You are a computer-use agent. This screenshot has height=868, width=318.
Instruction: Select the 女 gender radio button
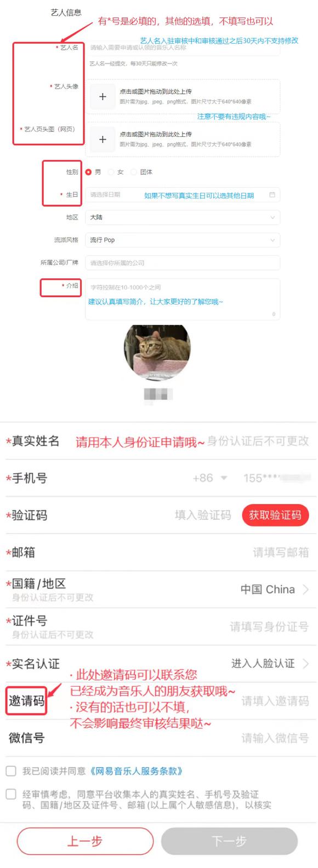pyautogui.click(x=111, y=172)
